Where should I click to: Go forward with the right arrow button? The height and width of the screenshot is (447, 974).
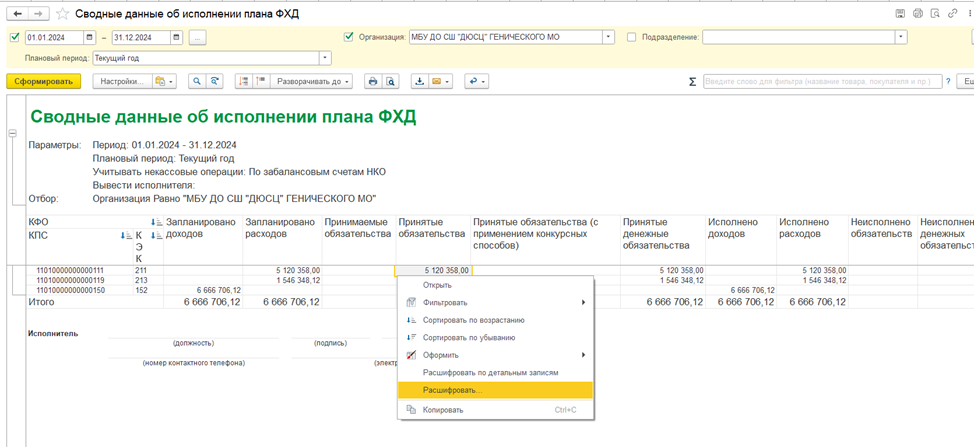click(39, 14)
